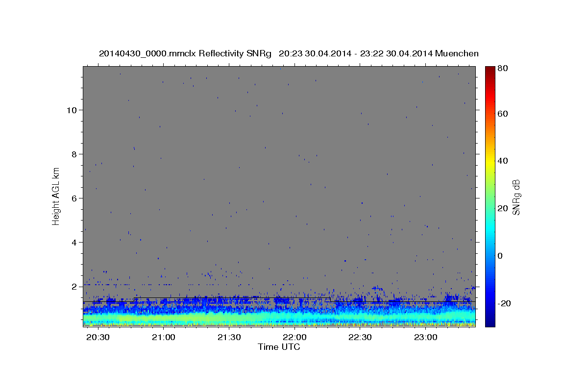Click the colorbar value 20
The width and height of the screenshot is (588, 392).
[503, 208]
